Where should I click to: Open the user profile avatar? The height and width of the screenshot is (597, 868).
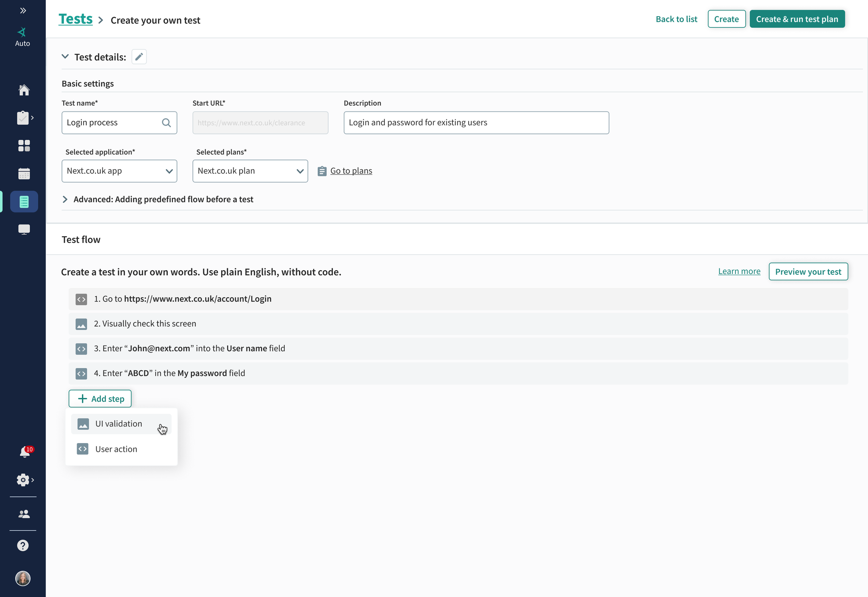click(x=23, y=578)
